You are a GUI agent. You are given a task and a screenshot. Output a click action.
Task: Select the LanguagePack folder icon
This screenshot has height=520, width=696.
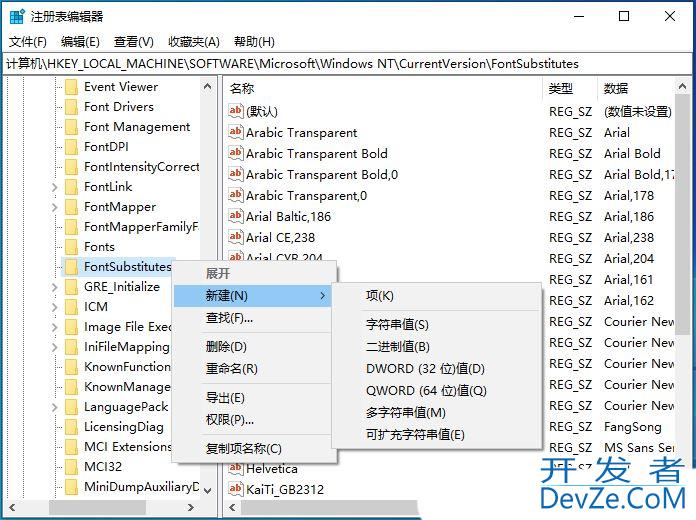coord(71,407)
